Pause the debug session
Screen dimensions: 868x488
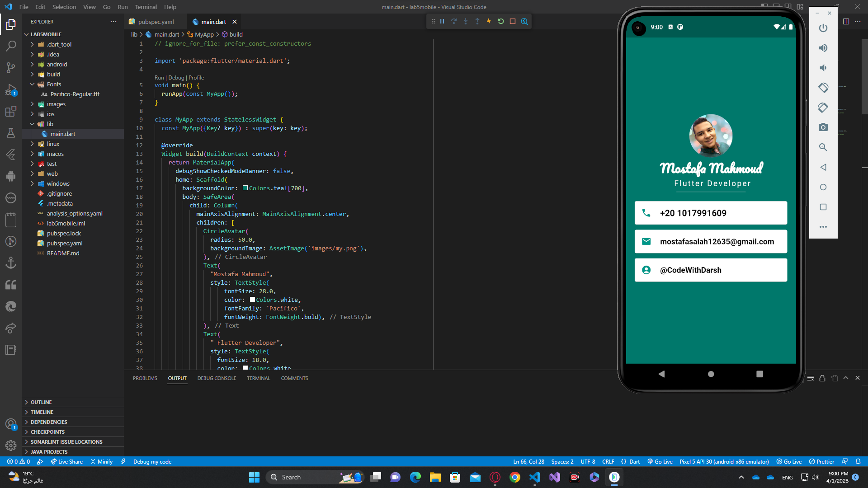(442, 21)
